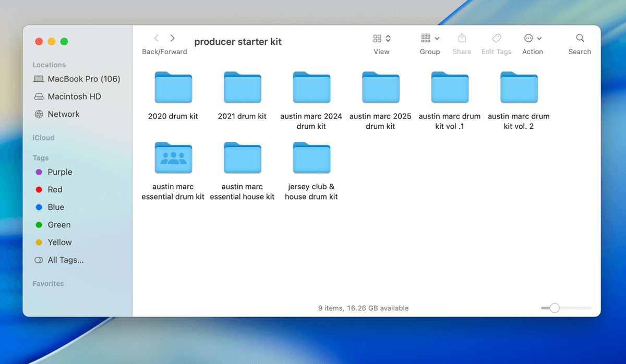Screen dimensions: 626x364
Task: Select shared austin marc essential drum kit folder
Action: 173,158
